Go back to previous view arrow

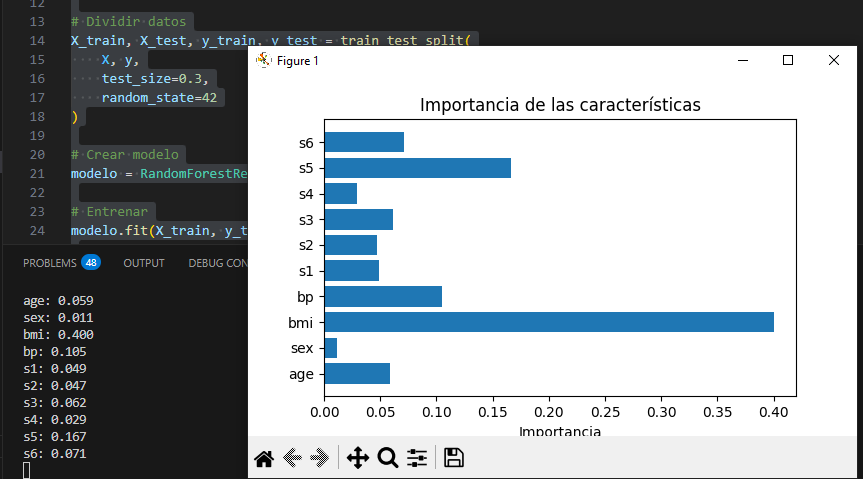coord(292,458)
